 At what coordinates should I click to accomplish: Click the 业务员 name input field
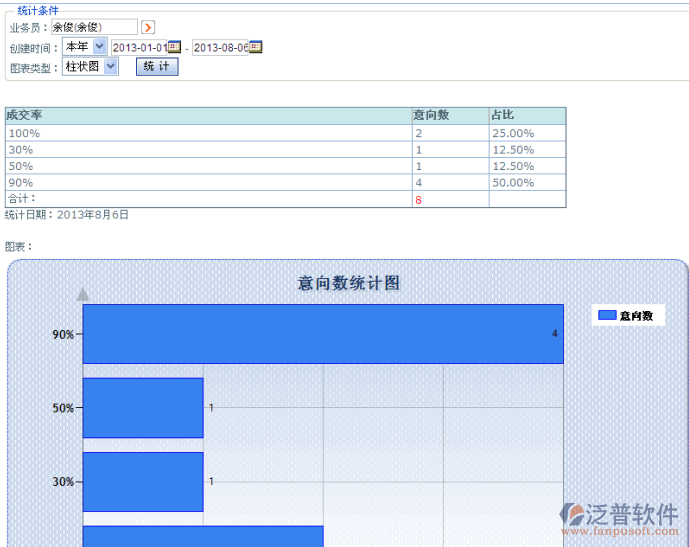point(94,27)
